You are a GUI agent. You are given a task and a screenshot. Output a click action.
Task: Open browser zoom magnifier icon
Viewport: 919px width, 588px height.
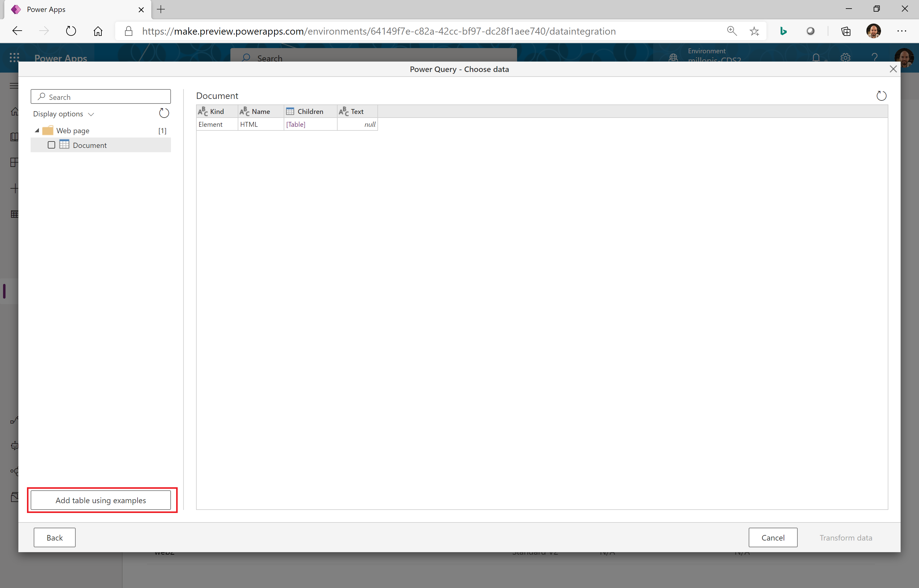(x=732, y=31)
